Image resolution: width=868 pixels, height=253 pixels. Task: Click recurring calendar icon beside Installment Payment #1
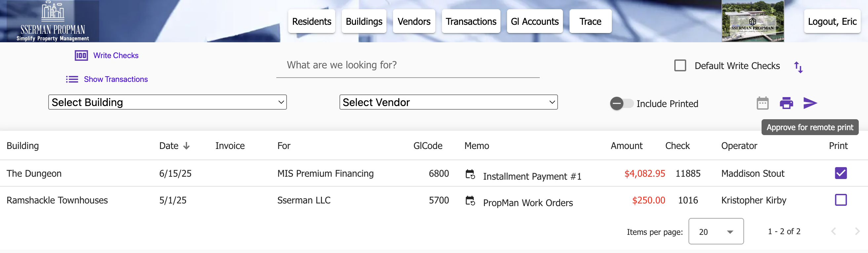[470, 174]
